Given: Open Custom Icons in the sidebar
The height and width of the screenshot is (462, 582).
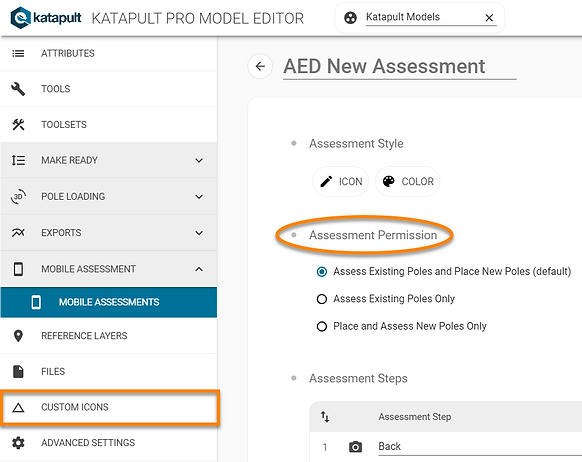Looking at the screenshot, I should pyautogui.click(x=109, y=407).
